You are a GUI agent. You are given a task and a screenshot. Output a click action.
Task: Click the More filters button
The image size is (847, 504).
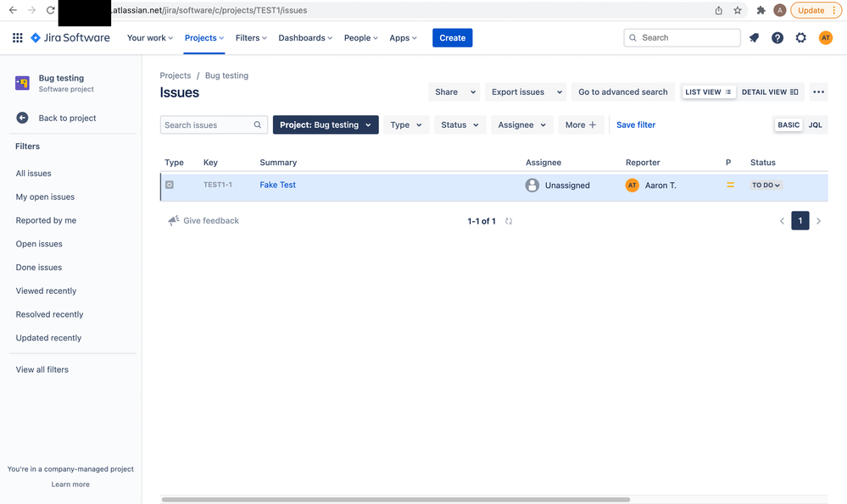pos(581,125)
